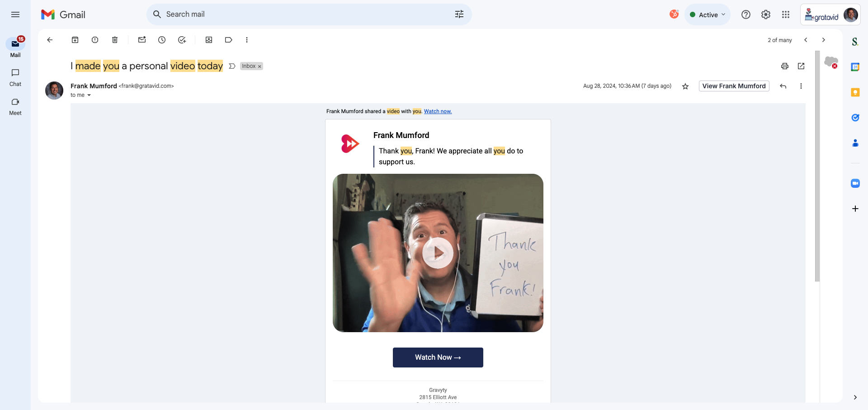The width and height of the screenshot is (868, 410).
Task: Go to the newer conversation
Action: coord(806,40)
